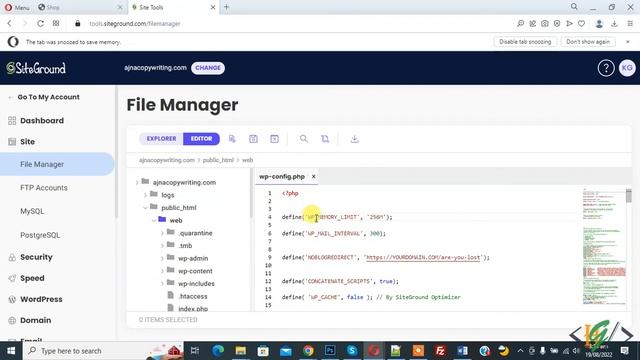The height and width of the screenshot is (360, 640).
Task: Switch to the Site Tools browser tab
Action: tap(173, 7)
